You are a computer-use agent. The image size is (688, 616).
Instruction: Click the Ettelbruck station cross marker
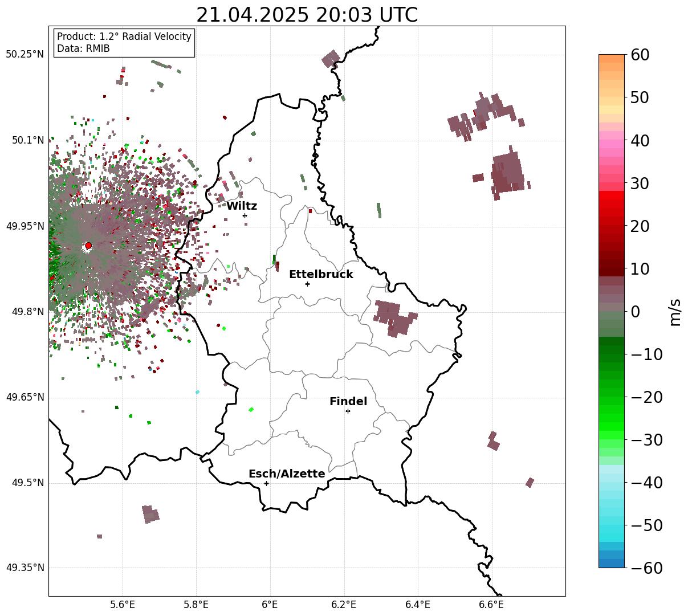coord(307,284)
